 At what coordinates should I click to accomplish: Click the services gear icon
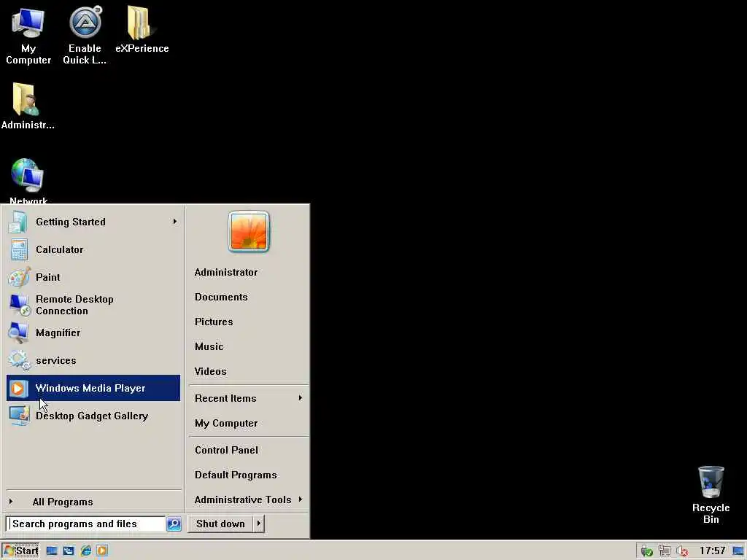click(19, 360)
